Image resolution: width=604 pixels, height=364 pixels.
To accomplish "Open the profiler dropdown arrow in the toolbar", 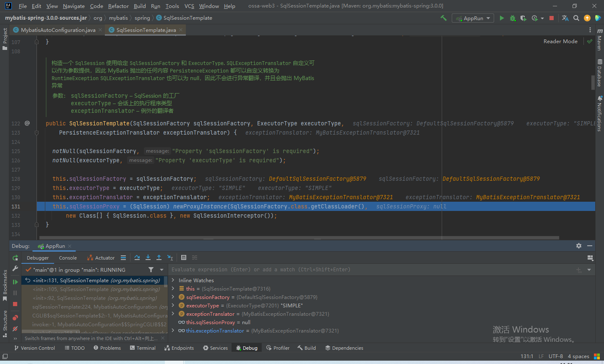I will pyautogui.click(x=542, y=18).
